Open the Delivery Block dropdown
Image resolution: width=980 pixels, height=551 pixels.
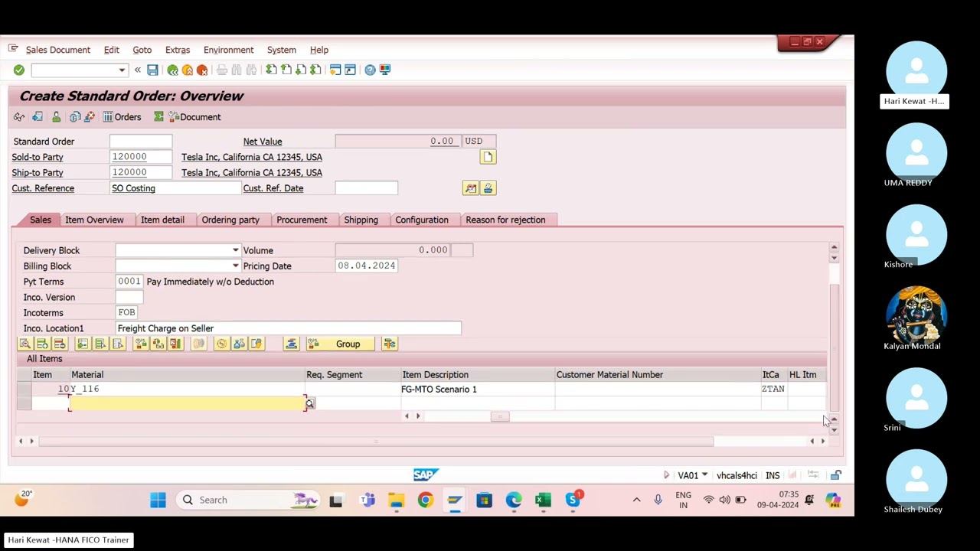tap(236, 250)
